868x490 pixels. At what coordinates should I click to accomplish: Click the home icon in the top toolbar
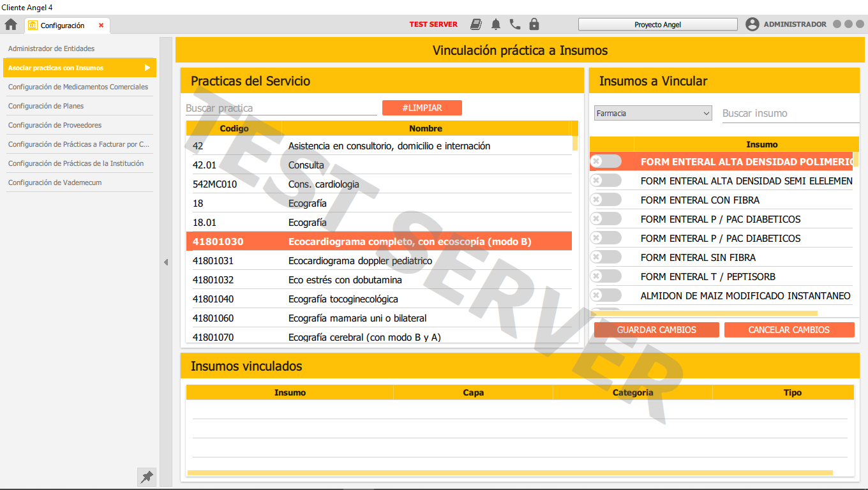click(10, 24)
